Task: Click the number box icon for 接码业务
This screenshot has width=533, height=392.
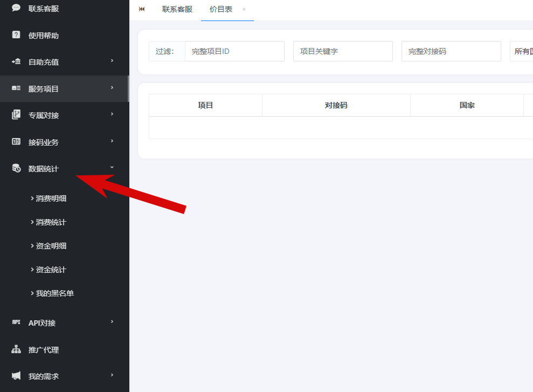Action: [x=16, y=141]
